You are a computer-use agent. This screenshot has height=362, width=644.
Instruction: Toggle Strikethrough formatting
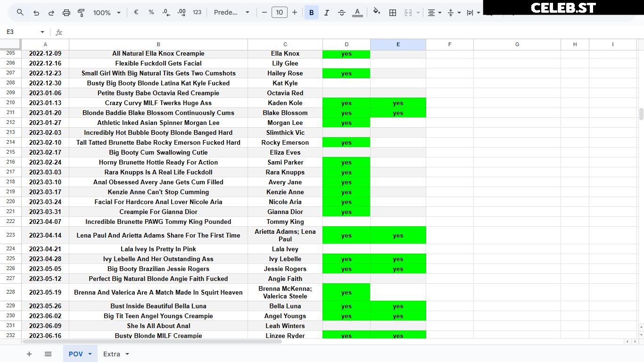click(x=342, y=13)
